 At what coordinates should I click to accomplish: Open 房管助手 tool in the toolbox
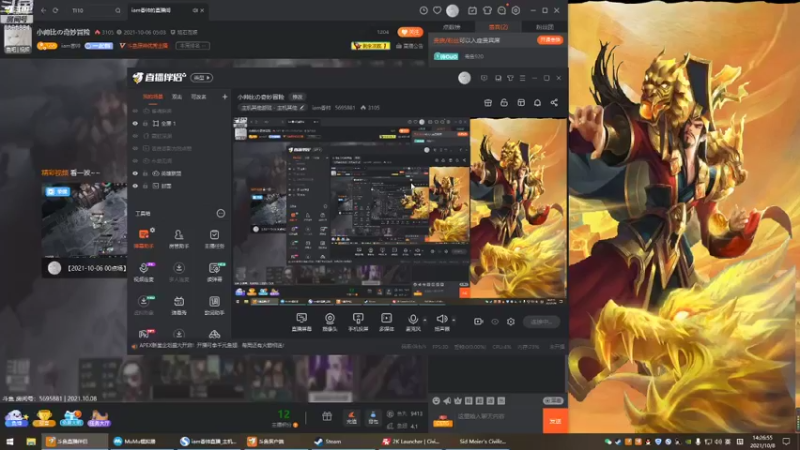coord(179,238)
